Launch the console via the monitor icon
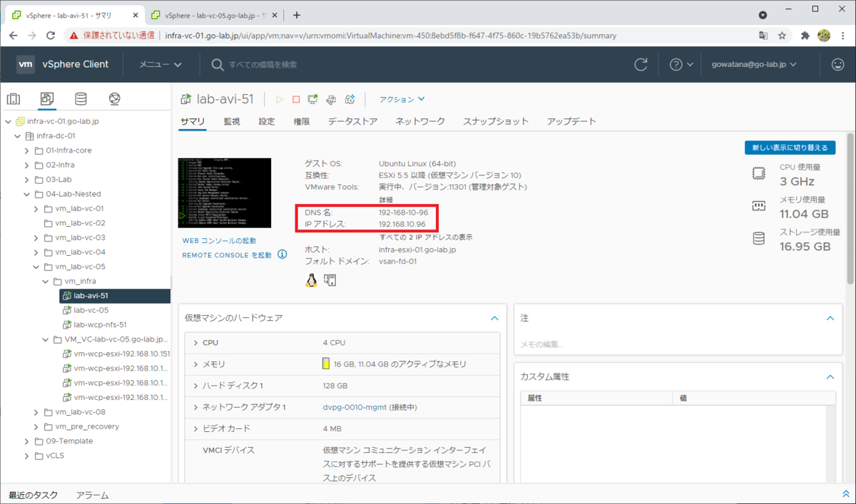The width and height of the screenshot is (856, 504). click(312, 99)
